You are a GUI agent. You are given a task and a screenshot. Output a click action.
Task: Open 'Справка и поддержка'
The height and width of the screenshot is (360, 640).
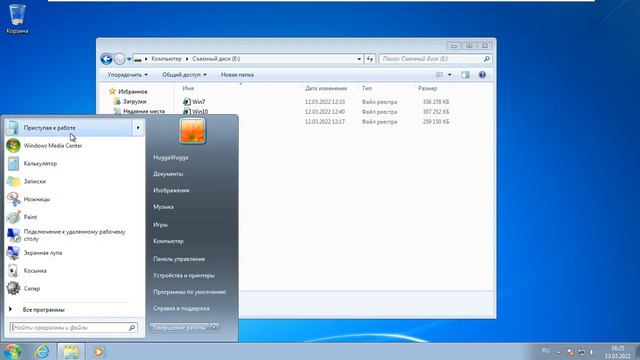[181, 309]
